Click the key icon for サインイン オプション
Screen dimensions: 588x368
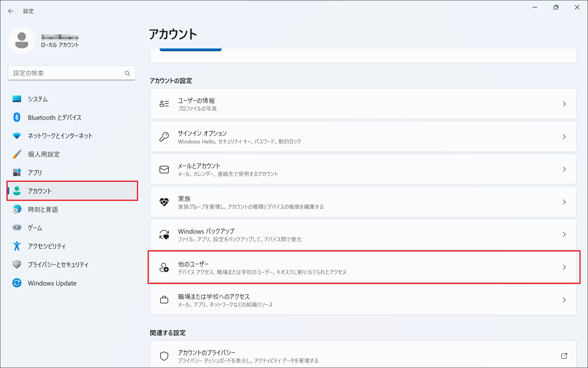(x=164, y=137)
